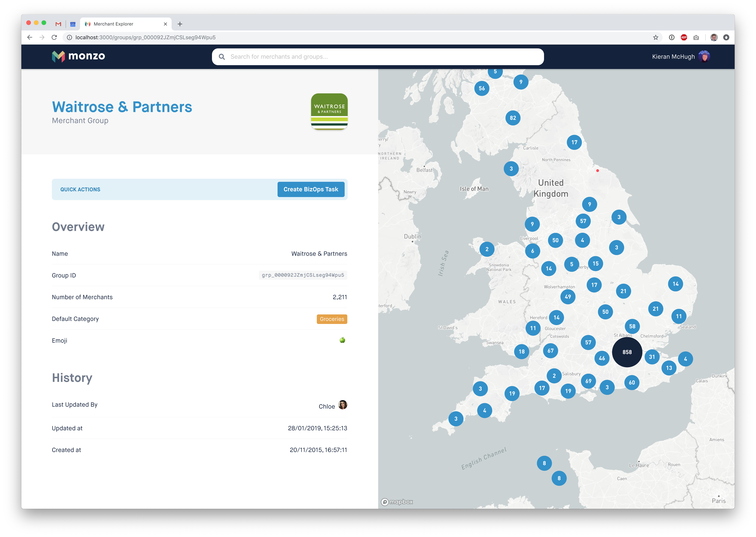Open the 31 cluster east of London
Screen dimensions: 756x537
pyautogui.click(x=652, y=357)
